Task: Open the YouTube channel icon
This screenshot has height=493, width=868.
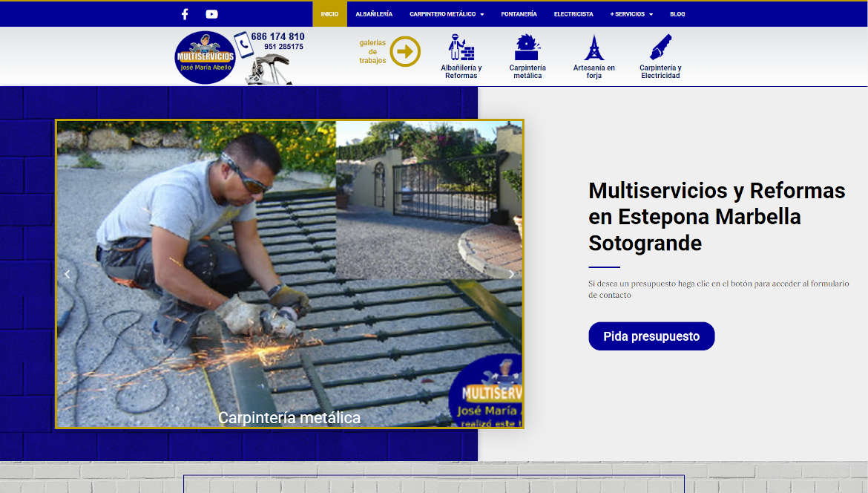Action: point(211,14)
